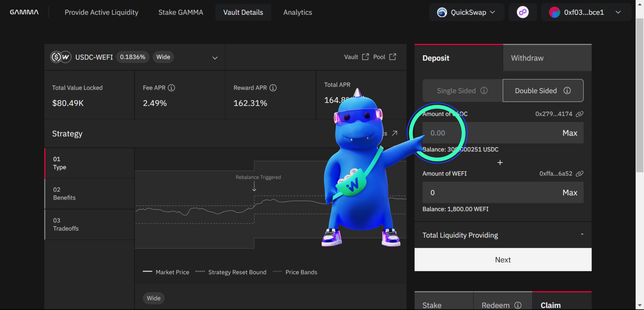Click Max for USDC amount

(570, 133)
